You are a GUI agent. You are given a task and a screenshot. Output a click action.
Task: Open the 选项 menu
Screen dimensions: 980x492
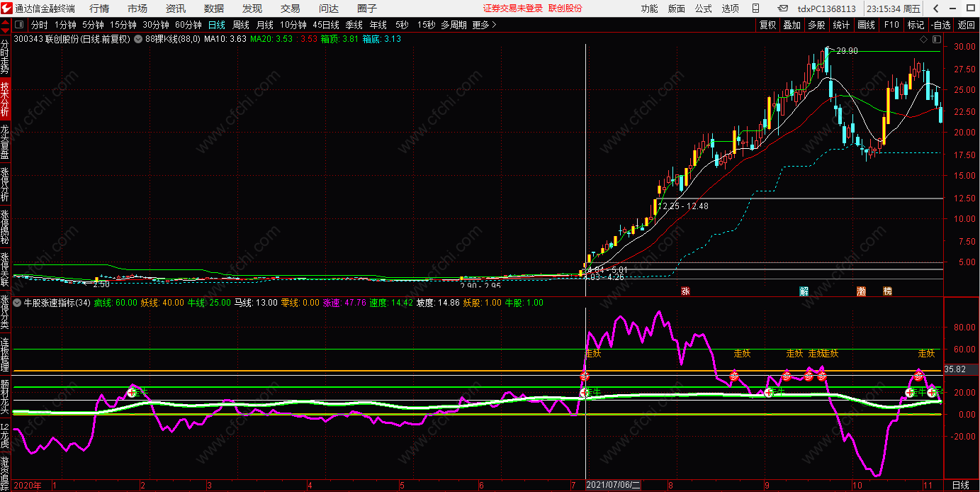(731, 9)
